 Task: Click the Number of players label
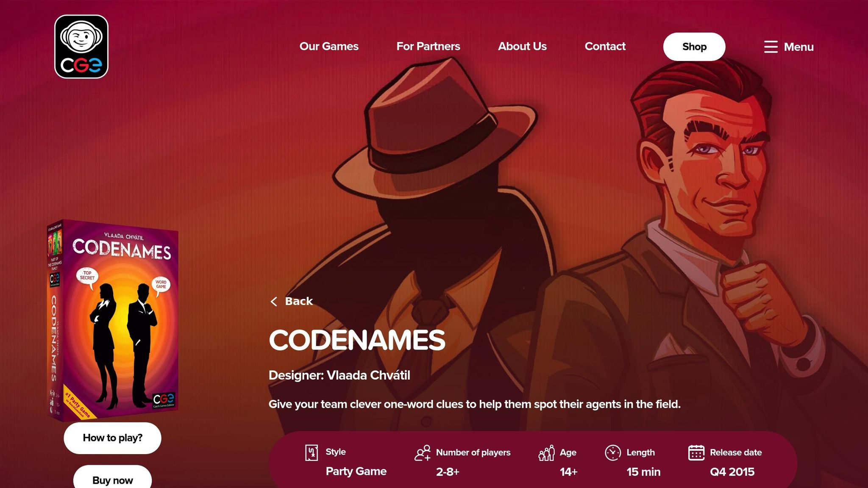coord(473,452)
